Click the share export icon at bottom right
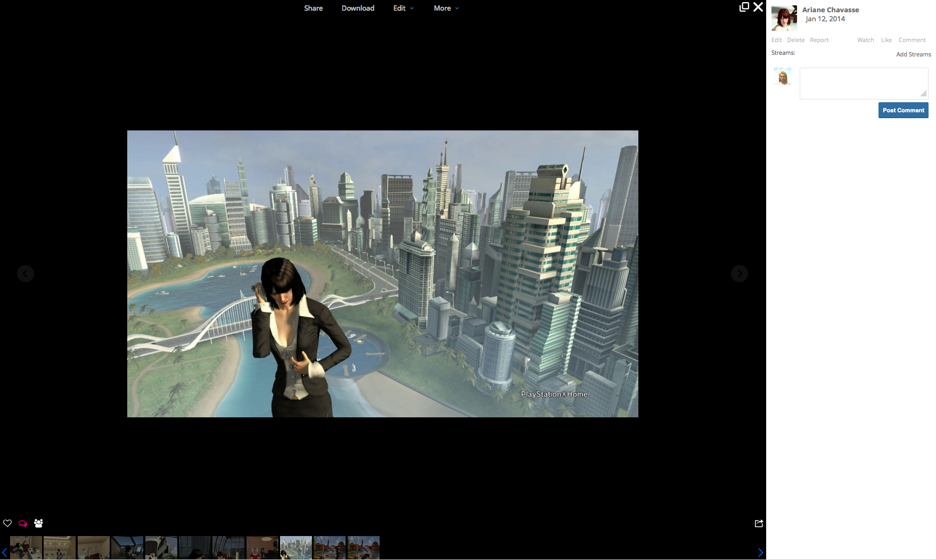 759,523
